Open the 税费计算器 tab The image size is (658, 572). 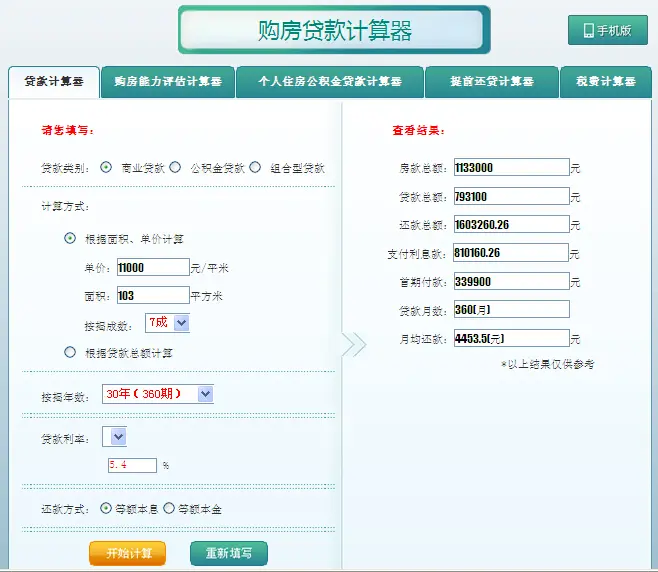(x=606, y=81)
